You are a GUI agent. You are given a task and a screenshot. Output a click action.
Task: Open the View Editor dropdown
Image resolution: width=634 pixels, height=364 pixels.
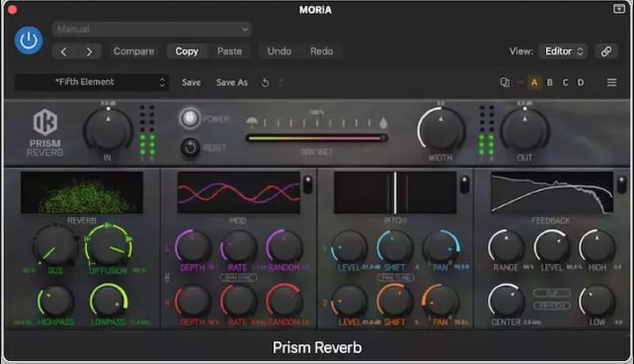tap(564, 51)
